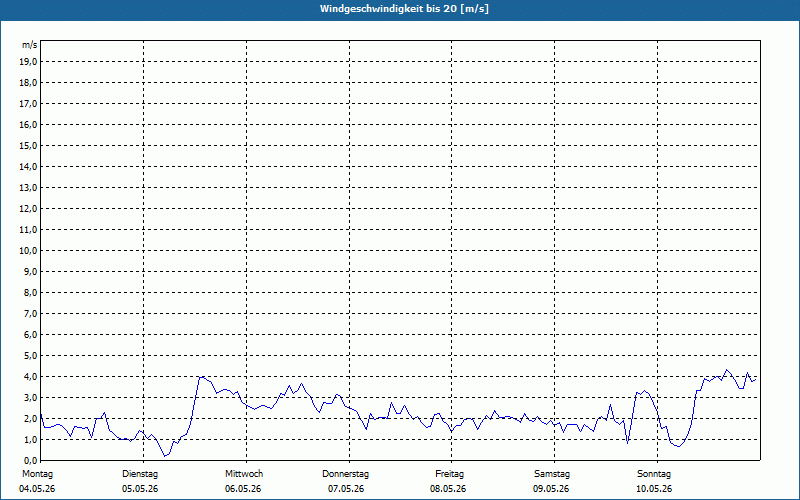Image resolution: width=800 pixels, height=500 pixels.
Task: Select the '9,0' axis value
Action: pyautogui.click(x=30, y=271)
